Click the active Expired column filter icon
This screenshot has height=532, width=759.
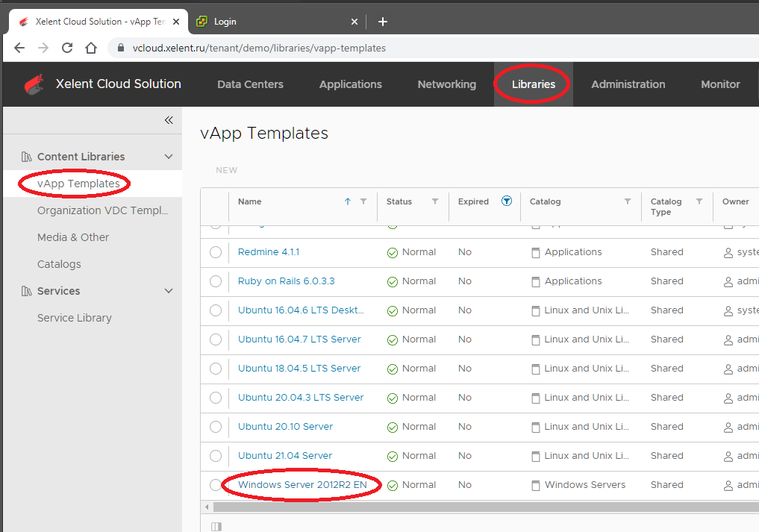[506, 201]
